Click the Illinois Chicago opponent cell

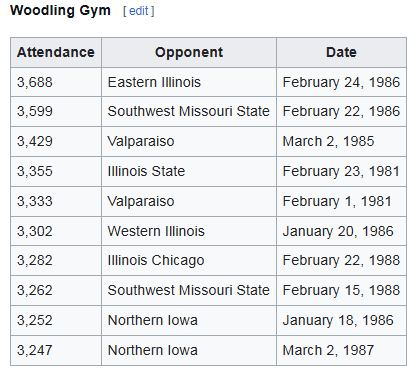point(189,260)
